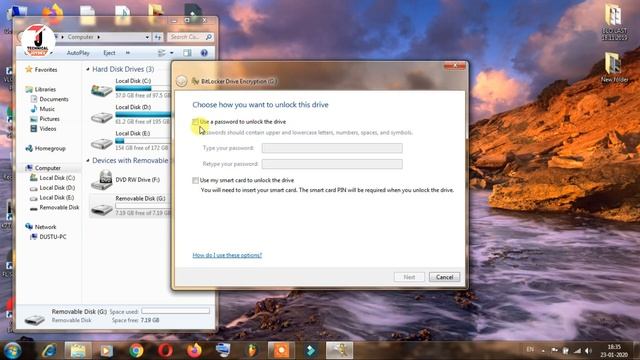640x360 pixels.
Task: Select Network in the navigation pane
Action: 45,227
